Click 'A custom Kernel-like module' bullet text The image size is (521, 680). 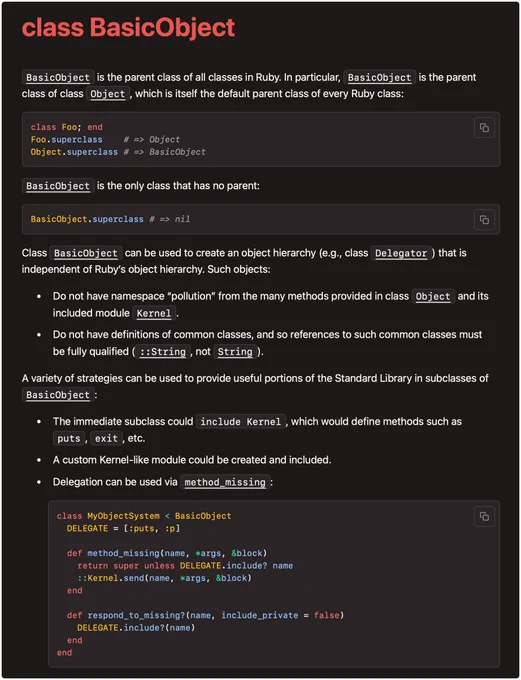click(x=192, y=460)
